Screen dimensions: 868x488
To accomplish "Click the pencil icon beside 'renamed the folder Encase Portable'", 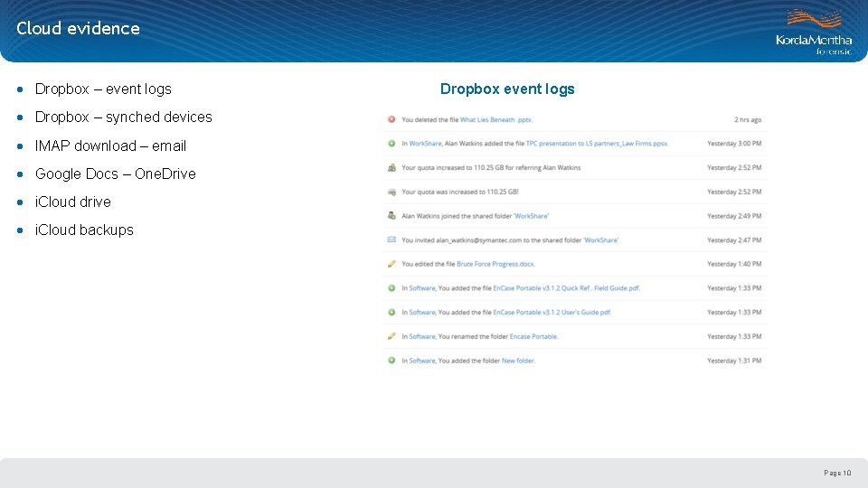I will click(392, 336).
